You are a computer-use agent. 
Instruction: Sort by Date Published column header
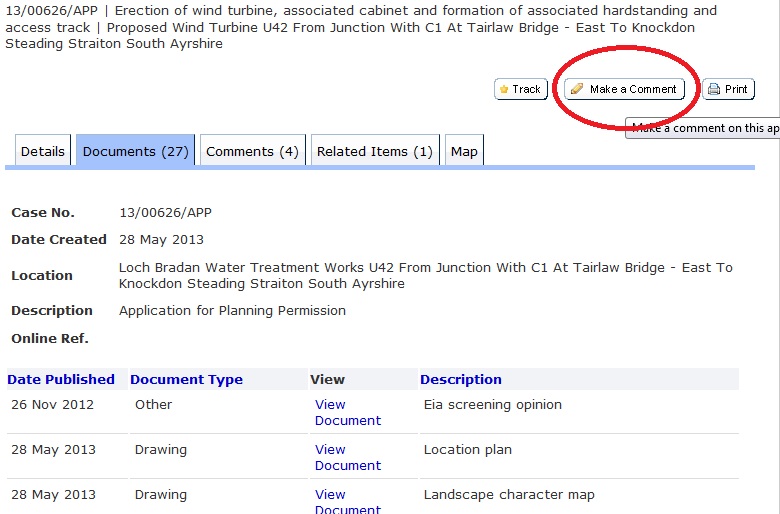tap(61, 380)
